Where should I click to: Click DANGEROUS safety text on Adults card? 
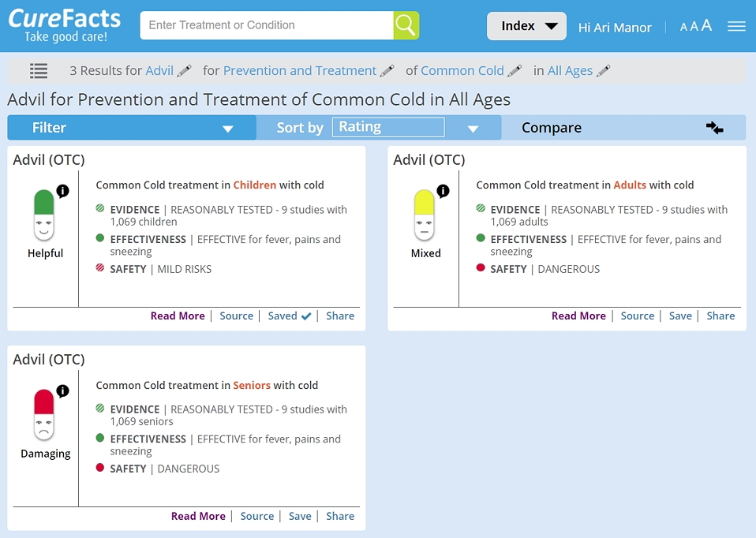(568, 269)
